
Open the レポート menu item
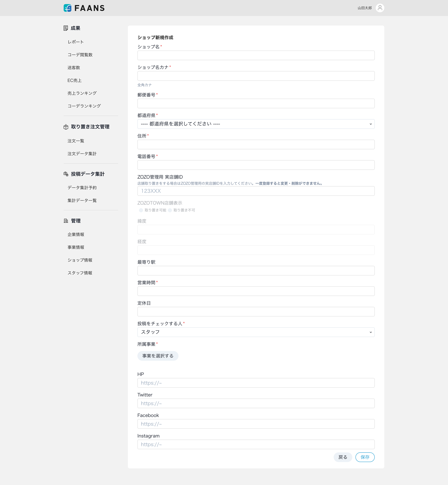pos(76,42)
